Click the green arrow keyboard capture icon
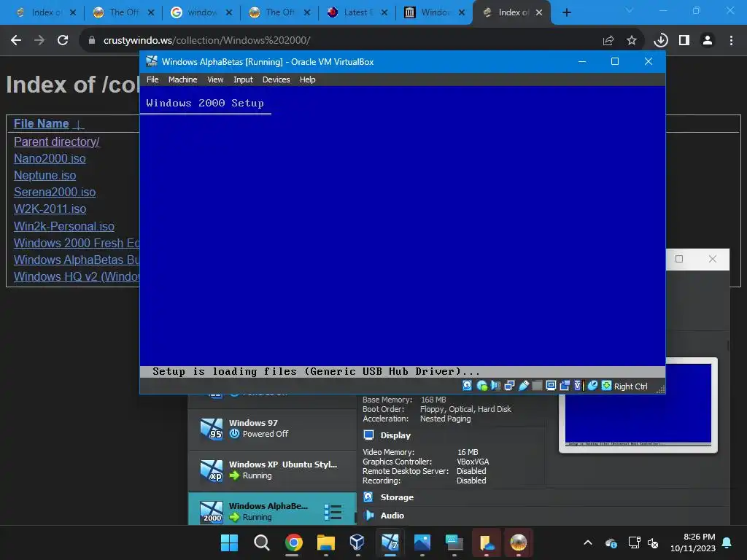 coord(606,386)
